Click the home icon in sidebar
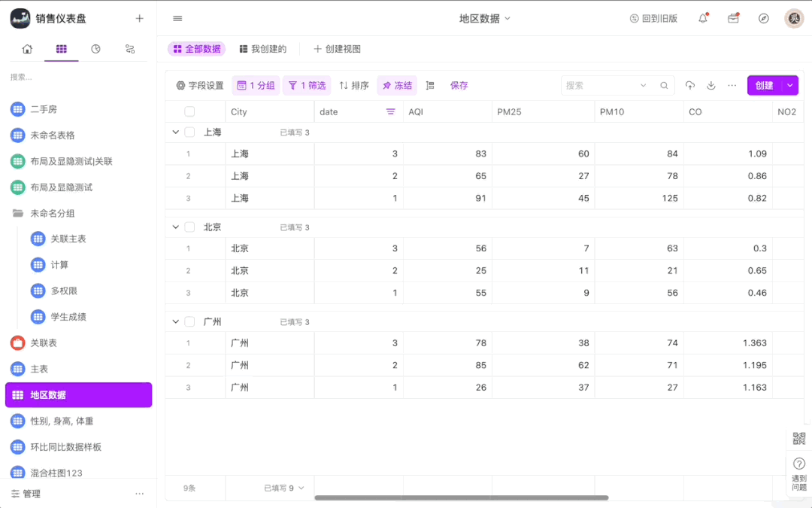This screenshot has width=812, height=508. pyautogui.click(x=27, y=49)
